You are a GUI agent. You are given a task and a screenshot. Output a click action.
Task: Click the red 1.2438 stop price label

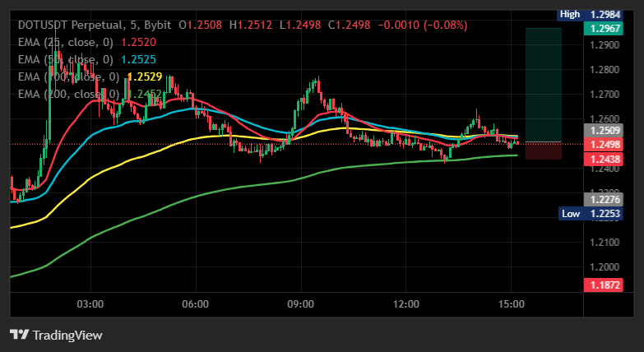[604, 159]
